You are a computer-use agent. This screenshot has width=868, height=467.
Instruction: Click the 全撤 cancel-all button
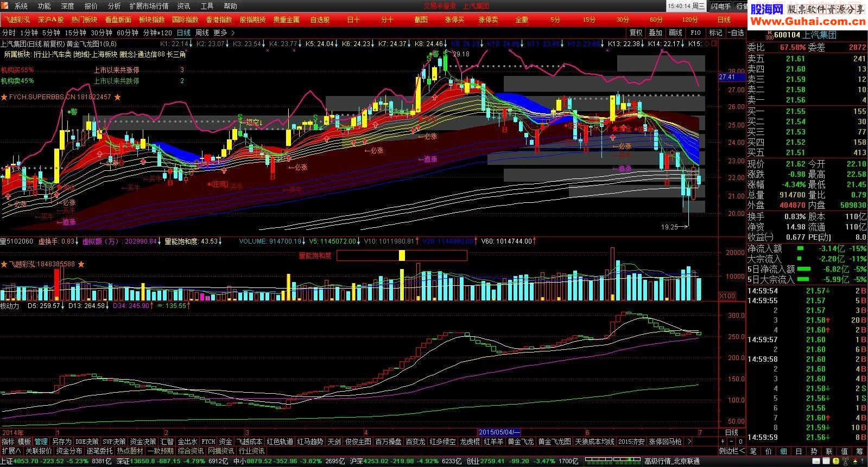click(x=522, y=20)
